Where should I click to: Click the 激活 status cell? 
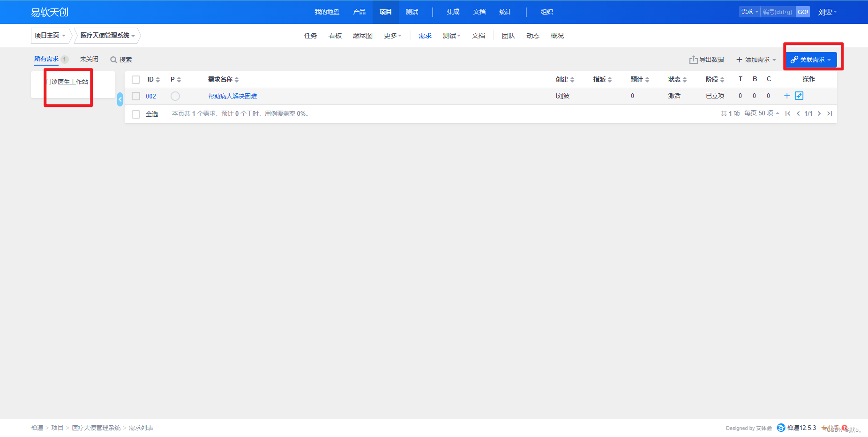674,96
